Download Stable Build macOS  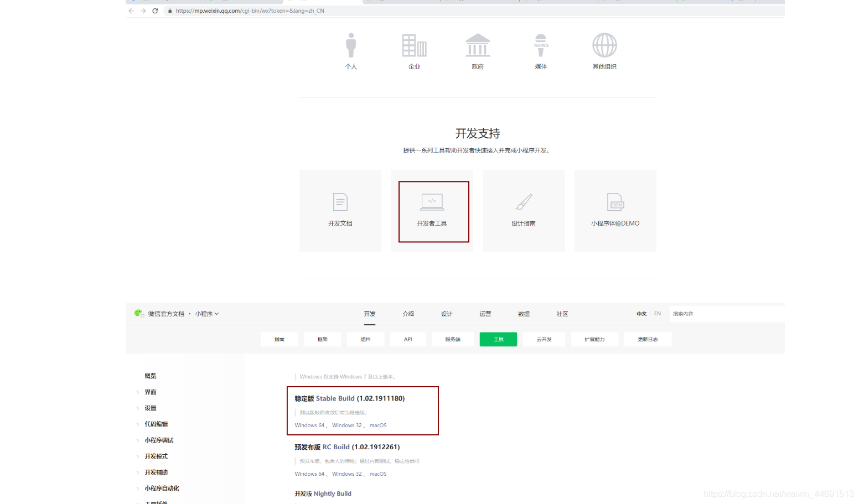(x=379, y=425)
